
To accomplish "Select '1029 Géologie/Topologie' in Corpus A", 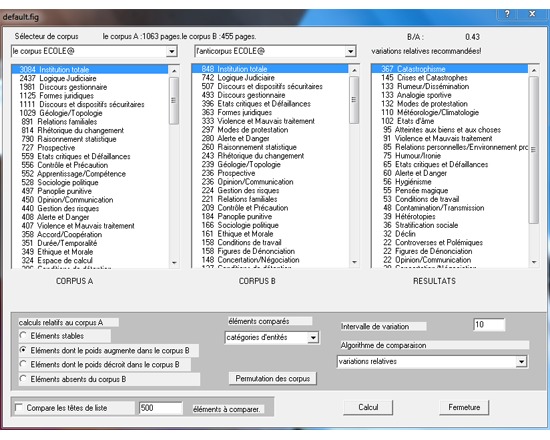I will [x=90, y=113].
